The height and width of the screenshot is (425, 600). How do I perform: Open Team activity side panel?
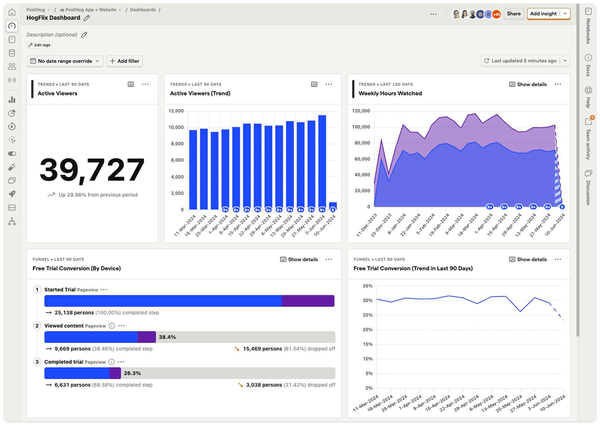(x=588, y=138)
